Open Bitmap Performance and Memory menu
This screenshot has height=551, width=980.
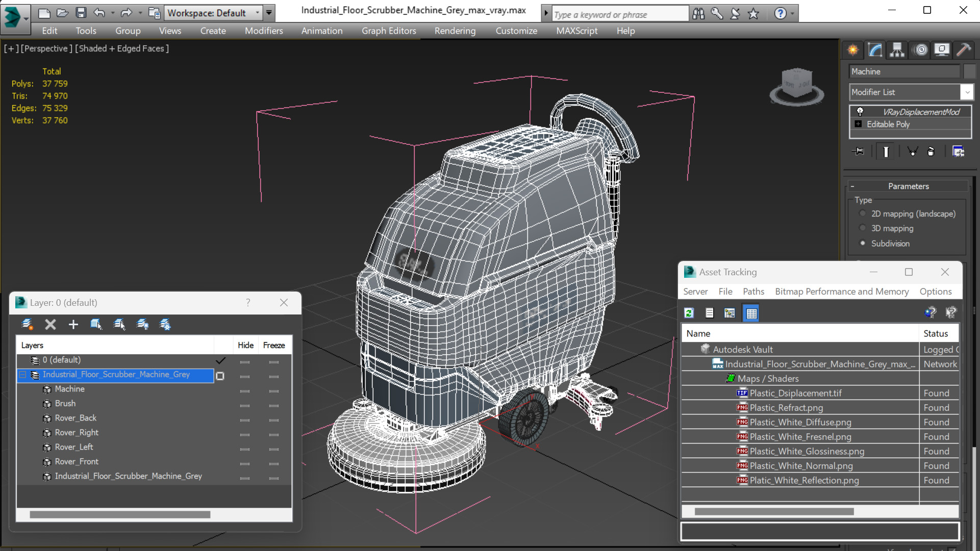[842, 292]
